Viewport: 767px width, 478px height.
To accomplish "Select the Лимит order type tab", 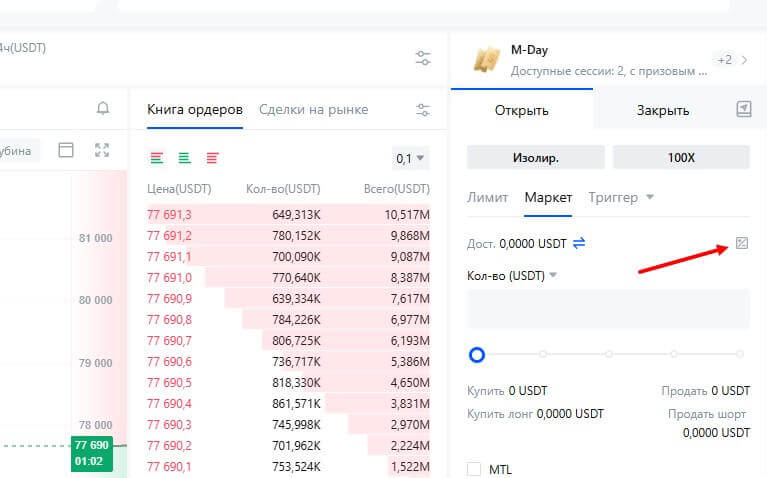I will 488,197.
